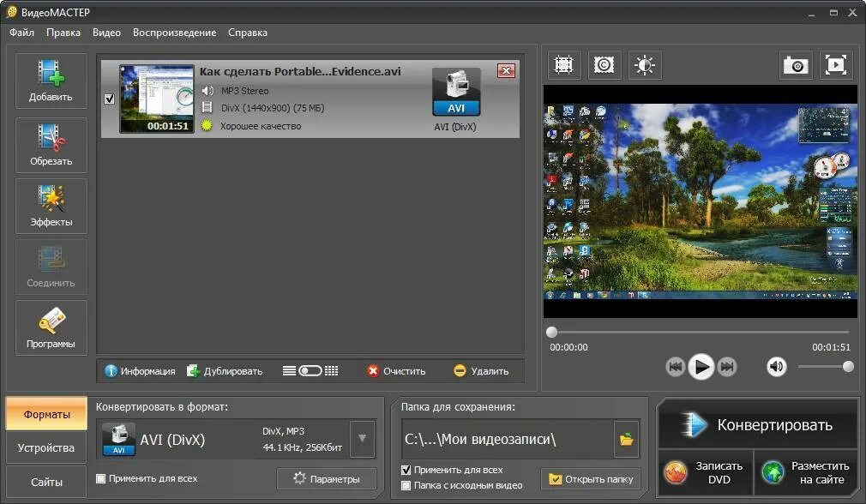Select the Форматы tab
Image resolution: width=866 pixels, height=504 pixels.
[x=46, y=414]
